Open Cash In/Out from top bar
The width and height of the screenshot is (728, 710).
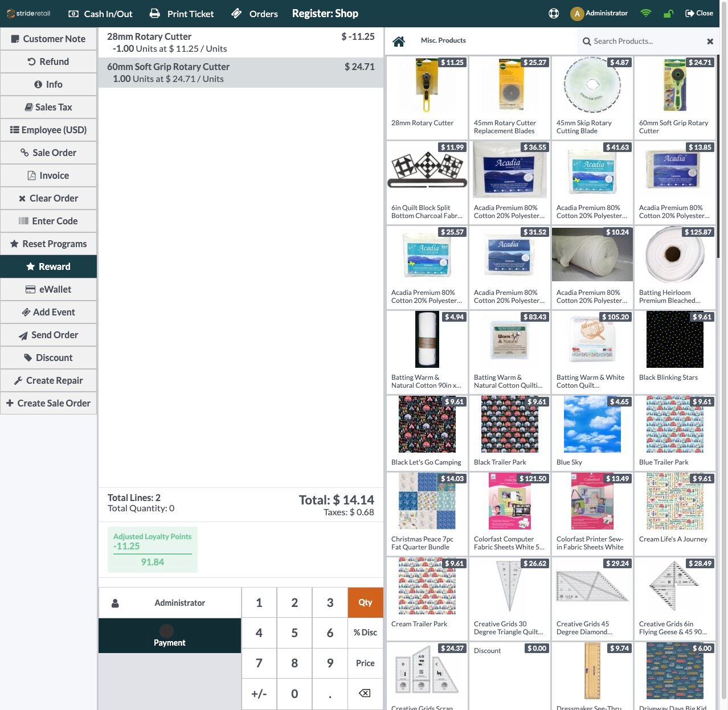pos(100,14)
